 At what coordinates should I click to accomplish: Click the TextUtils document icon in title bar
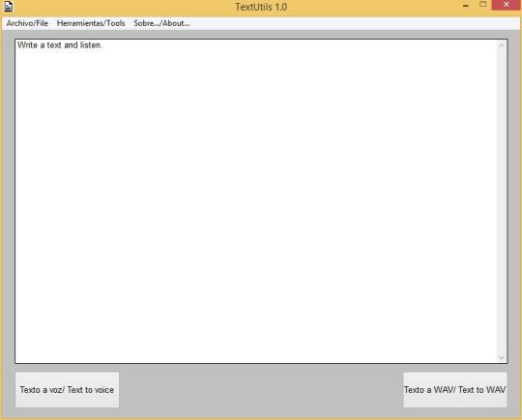9,7
